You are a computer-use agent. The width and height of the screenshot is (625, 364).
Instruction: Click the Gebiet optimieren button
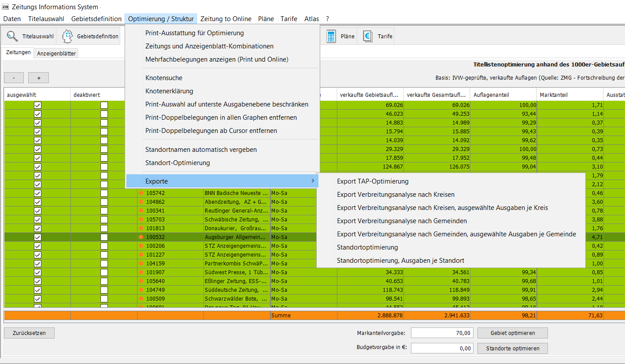pyautogui.click(x=512, y=333)
